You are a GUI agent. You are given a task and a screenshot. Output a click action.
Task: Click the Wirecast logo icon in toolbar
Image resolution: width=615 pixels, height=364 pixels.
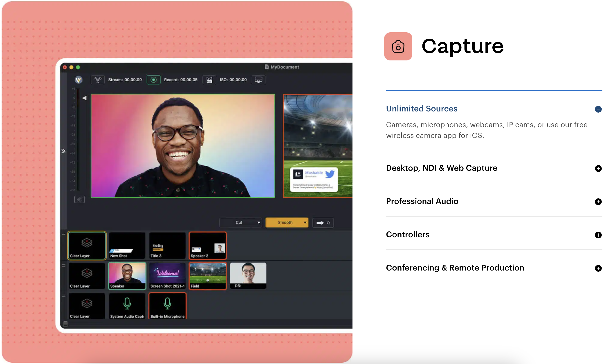point(79,80)
